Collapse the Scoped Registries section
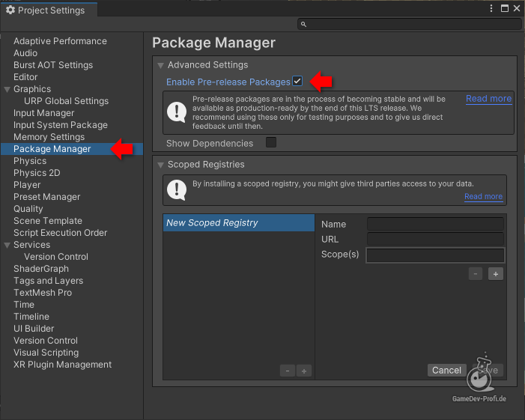Viewport: 525px width, 420px height. click(x=160, y=165)
